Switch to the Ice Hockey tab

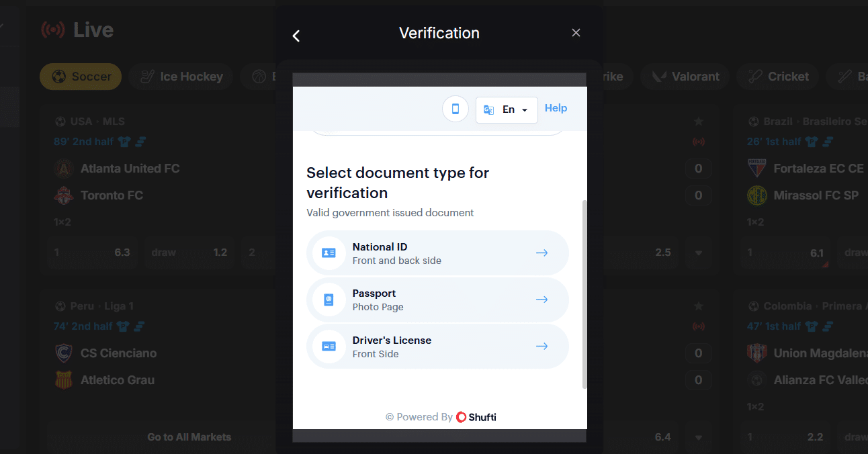tap(180, 77)
